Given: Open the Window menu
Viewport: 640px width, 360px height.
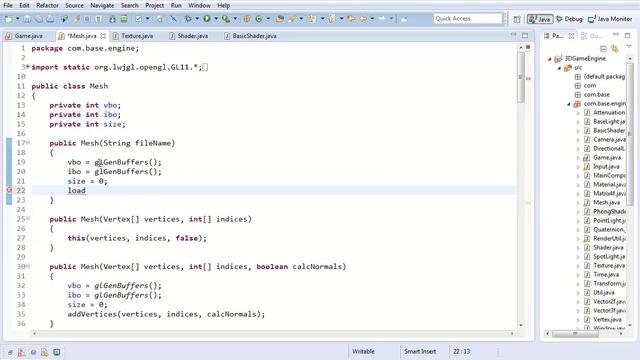Looking at the screenshot, I should 199,5.
